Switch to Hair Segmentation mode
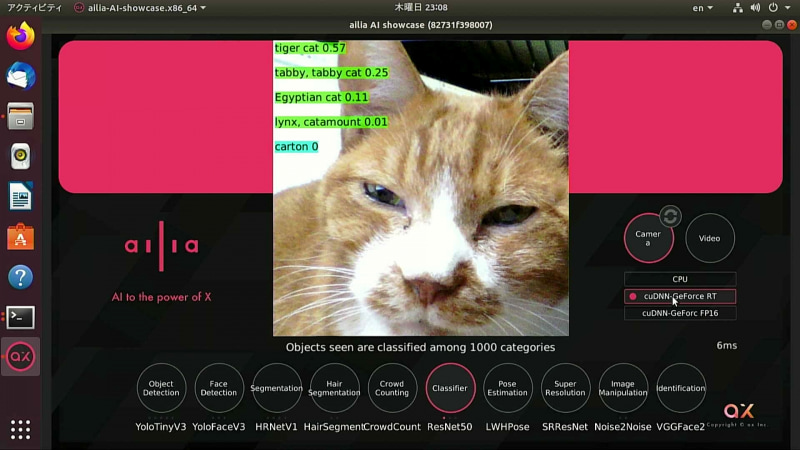The image size is (800, 450). coord(334,388)
